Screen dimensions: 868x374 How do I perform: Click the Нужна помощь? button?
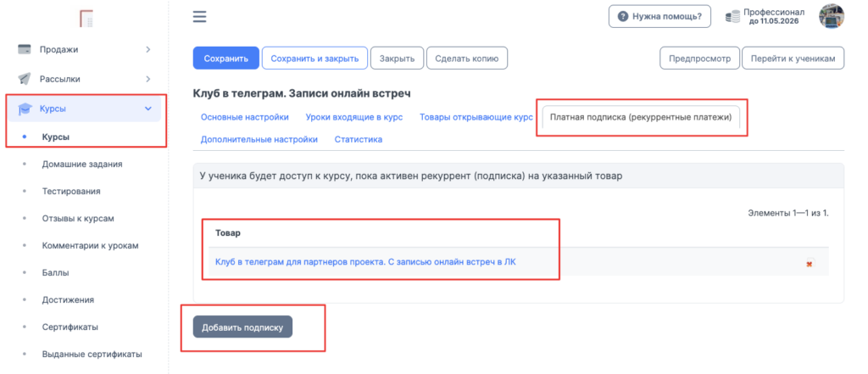659,16
